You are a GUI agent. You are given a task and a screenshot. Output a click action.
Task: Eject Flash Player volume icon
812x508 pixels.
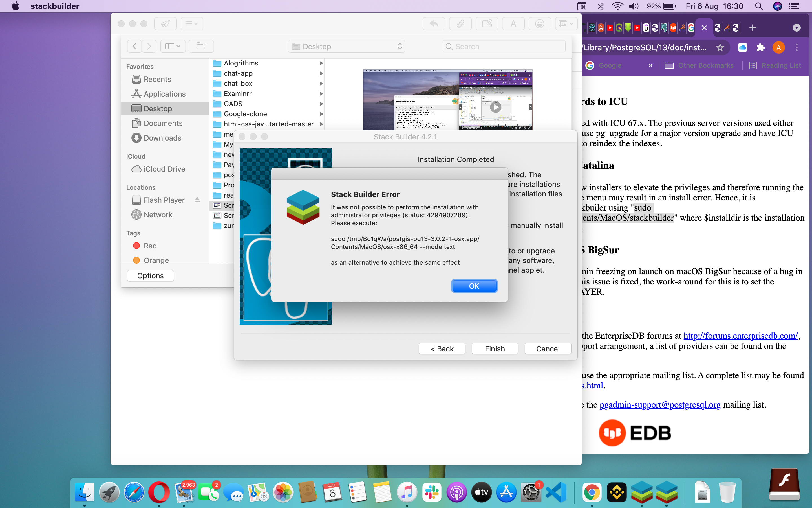[197, 200]
